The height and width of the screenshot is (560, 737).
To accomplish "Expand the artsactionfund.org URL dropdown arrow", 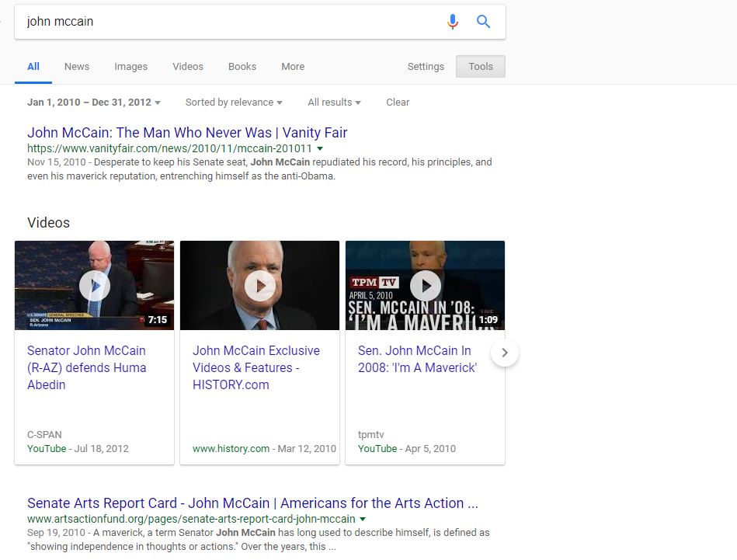I will [x=363, y=519].
